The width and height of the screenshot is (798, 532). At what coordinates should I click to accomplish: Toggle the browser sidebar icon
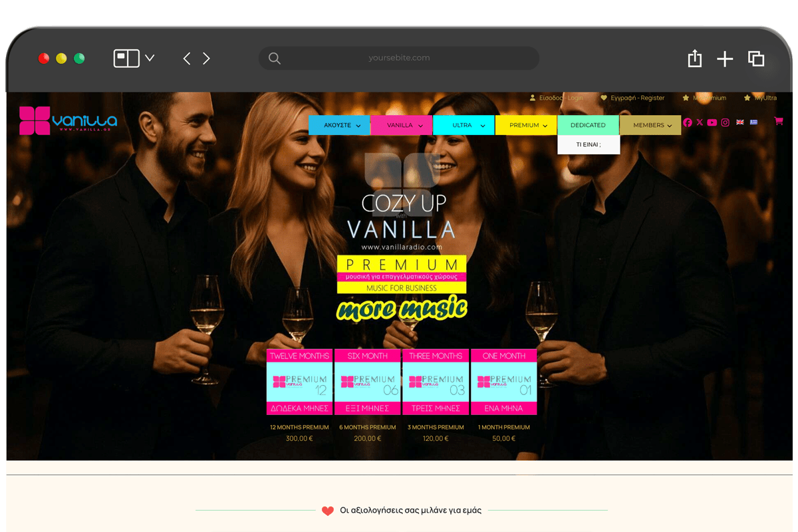126,59
